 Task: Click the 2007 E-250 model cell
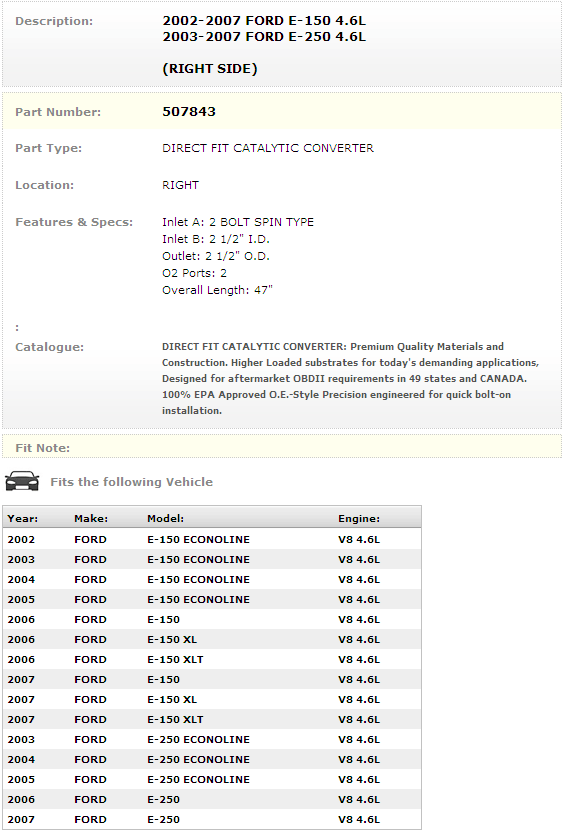point(163,820)
